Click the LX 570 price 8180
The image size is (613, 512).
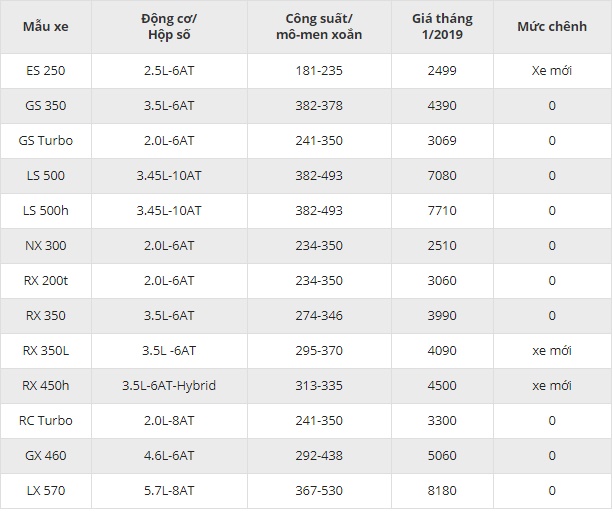441,491
